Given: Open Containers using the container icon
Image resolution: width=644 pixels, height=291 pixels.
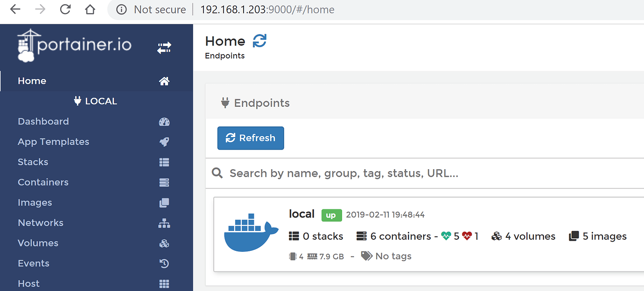Looking at the screenshot, I should 164,182.
